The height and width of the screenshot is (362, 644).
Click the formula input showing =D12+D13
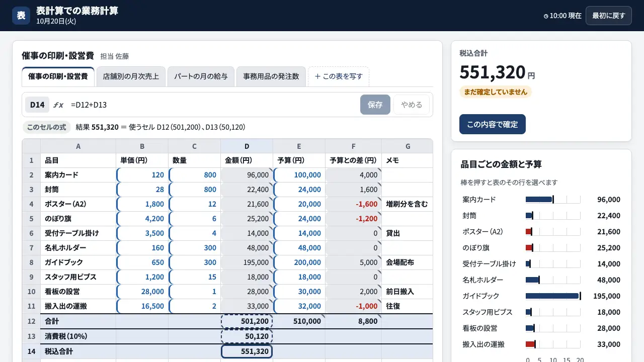click(x=211, y=105)
